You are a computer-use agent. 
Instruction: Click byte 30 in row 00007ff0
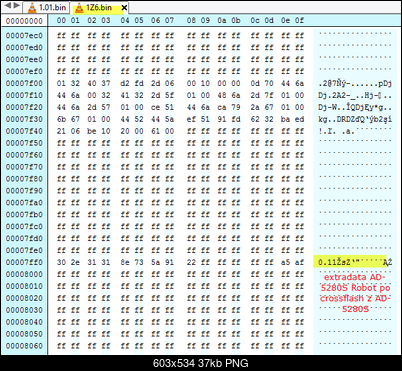coord(61,262)
